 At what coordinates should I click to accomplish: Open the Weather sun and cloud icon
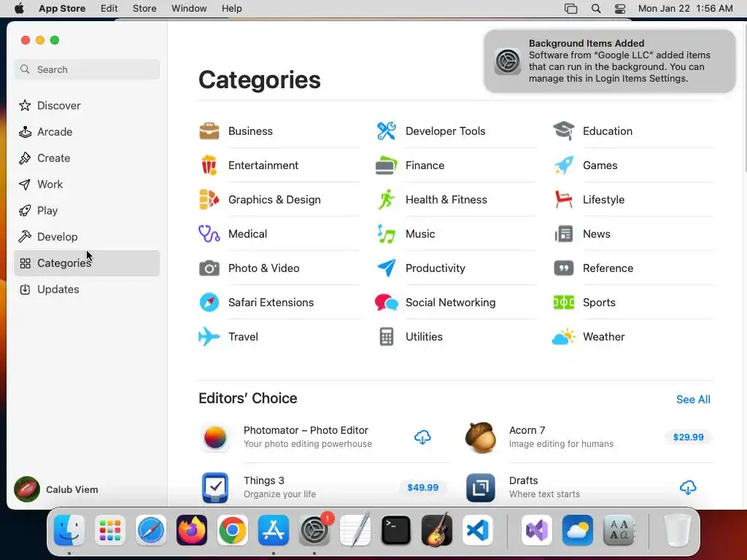pos(564,337)
